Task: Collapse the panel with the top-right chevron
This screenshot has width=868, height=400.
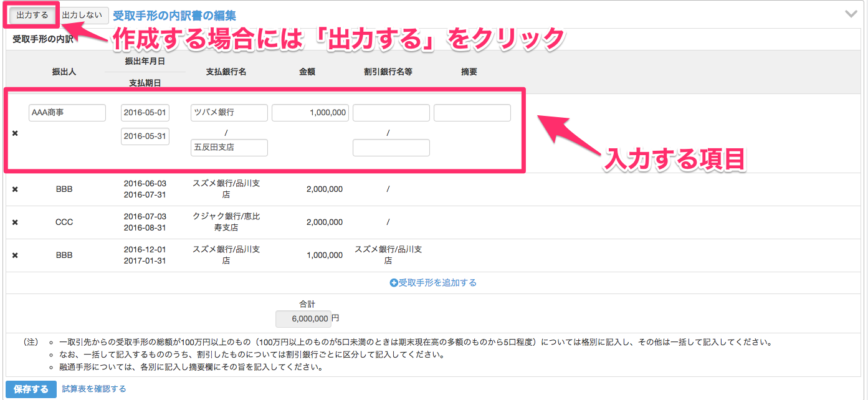Action: (851, 14)
